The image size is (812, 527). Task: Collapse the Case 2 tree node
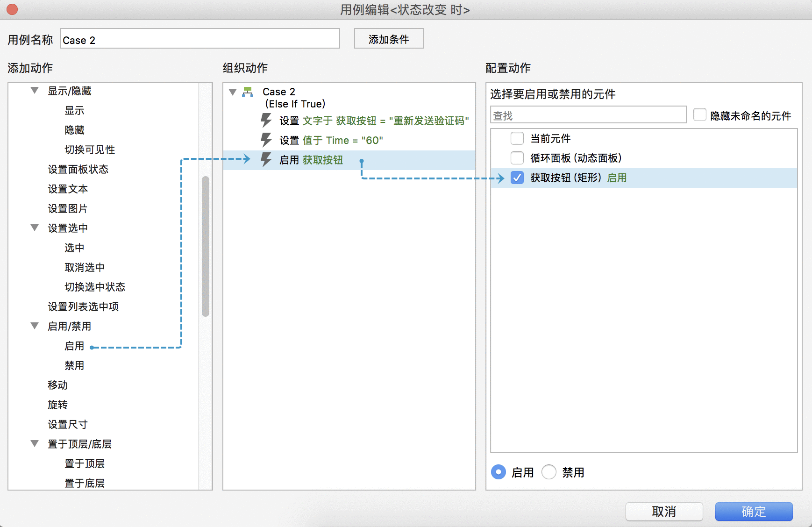coord(233,92)
